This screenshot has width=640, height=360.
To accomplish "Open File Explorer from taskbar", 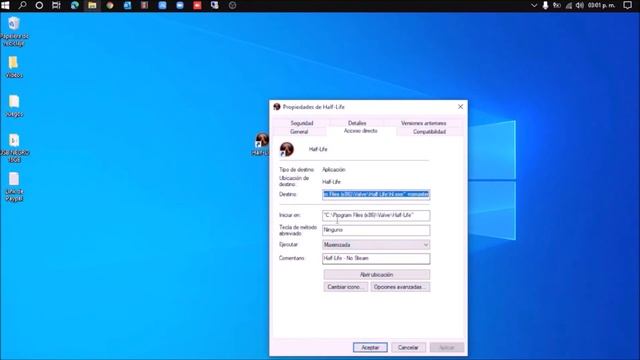I will pyautogui.click(x=92, y=5).
